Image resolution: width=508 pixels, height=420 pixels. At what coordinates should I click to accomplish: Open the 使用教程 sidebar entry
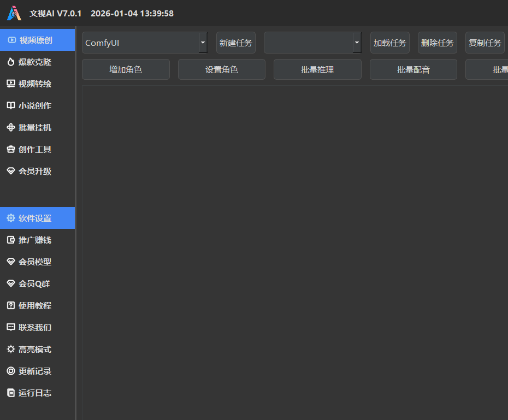[35, 305]
